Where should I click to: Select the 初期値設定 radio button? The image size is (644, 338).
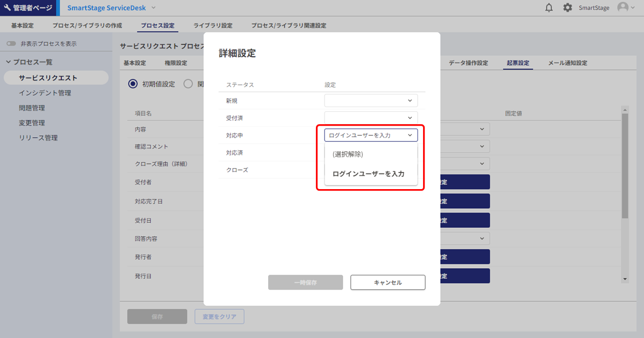pyautogui.click(x=133, y=84)
